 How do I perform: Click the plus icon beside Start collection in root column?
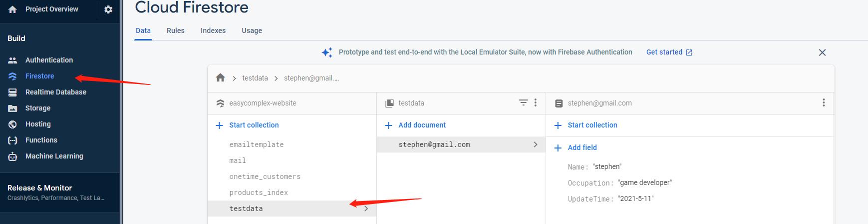219,125
